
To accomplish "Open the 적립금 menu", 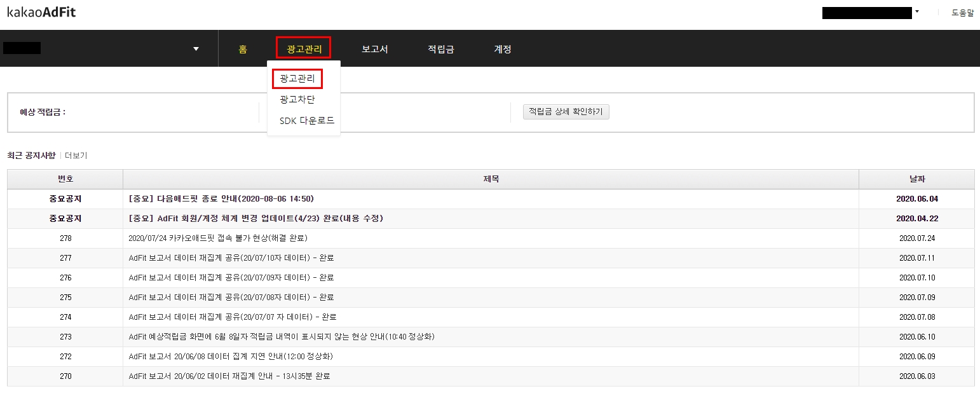I will pyautogui.click(x=441, y=49).
